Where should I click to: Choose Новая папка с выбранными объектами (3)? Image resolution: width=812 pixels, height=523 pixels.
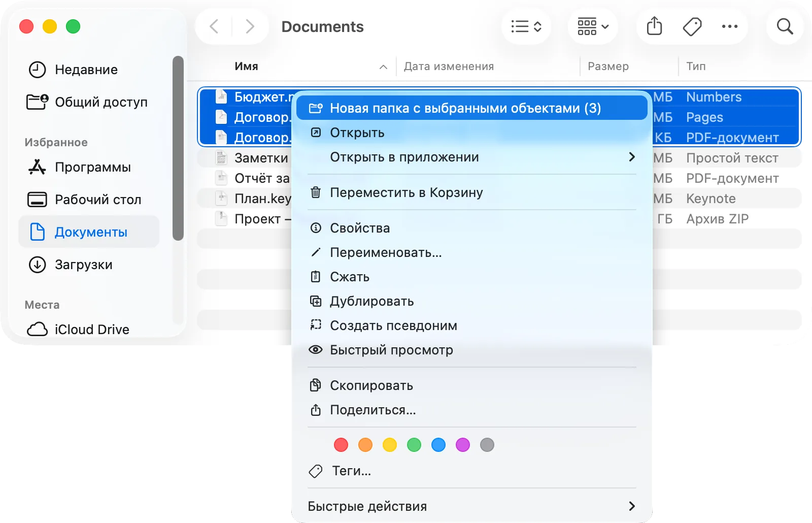(472, 108)
